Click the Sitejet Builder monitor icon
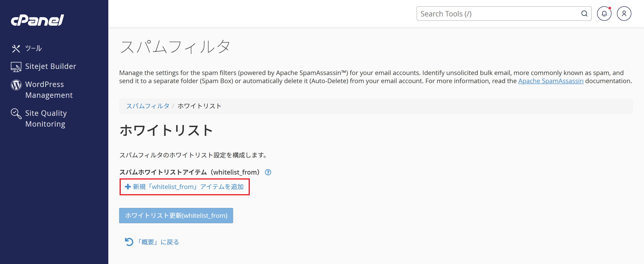This screenshot has width=644, height=264. pyautogui.click(x=16, y=67)
